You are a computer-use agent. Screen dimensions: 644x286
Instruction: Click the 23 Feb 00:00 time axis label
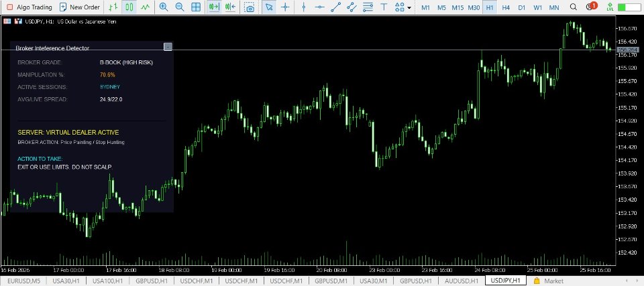pyautogui.click(x=385, y=270)
